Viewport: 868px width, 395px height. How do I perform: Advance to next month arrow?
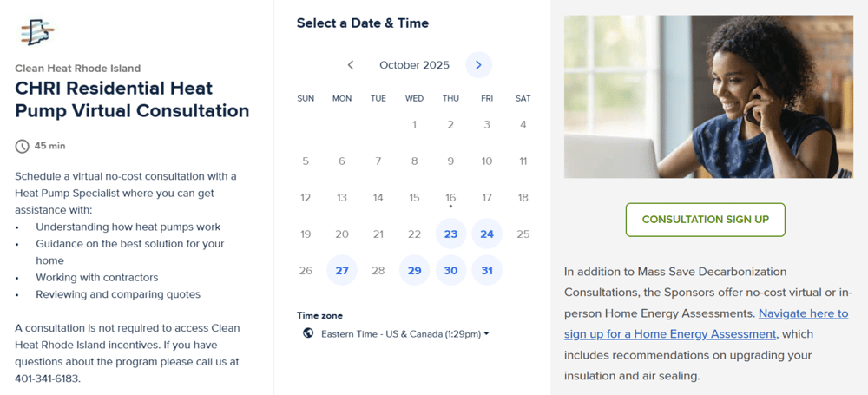[478, 65]
